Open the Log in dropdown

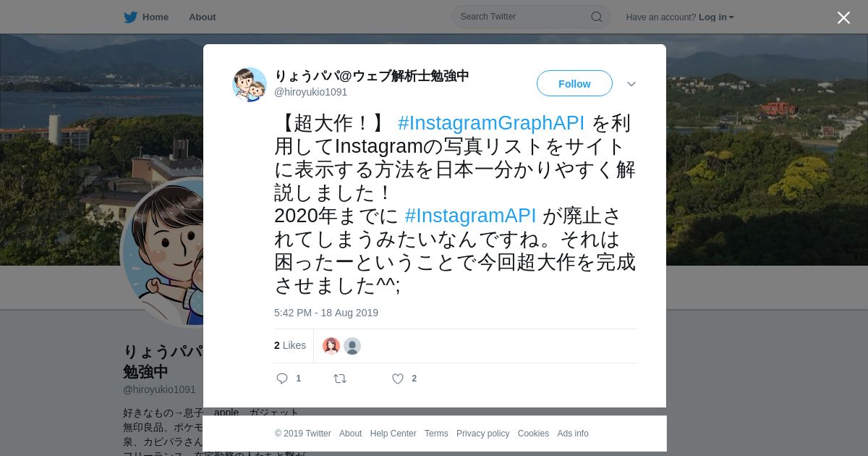pos(716,17)
